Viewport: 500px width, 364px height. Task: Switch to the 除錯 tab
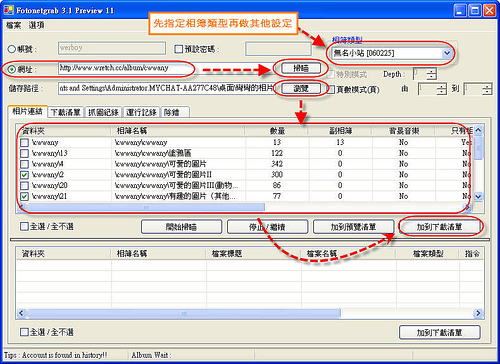point(175,112)
